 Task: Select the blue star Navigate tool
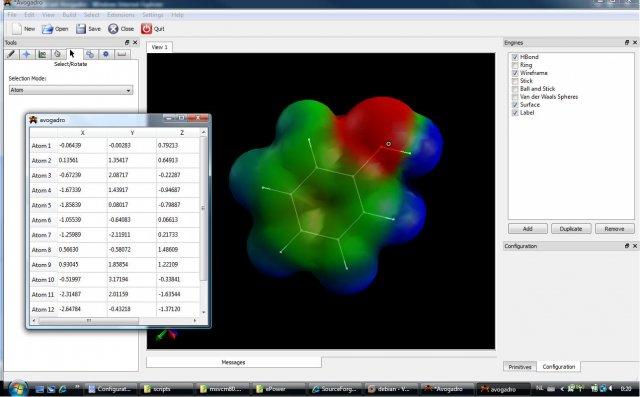[x=27, y=54]
